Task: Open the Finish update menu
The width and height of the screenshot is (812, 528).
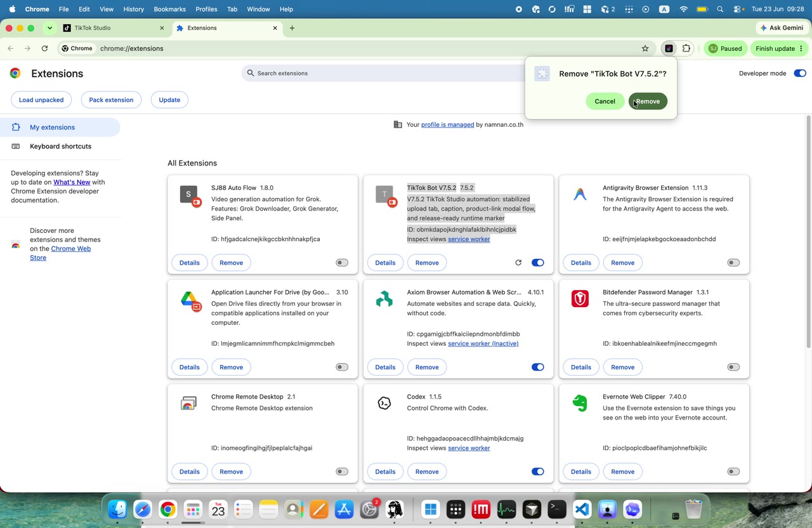Action: click(x=780, y=48)
